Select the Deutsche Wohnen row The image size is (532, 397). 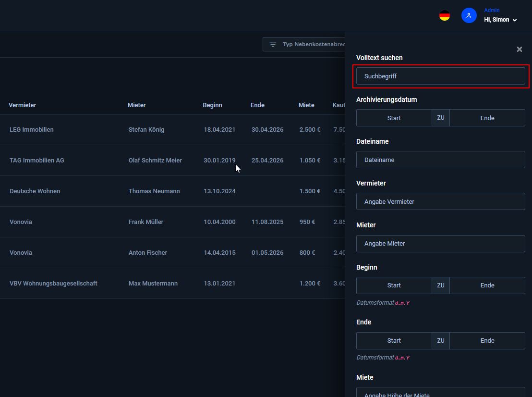point(172,191)
